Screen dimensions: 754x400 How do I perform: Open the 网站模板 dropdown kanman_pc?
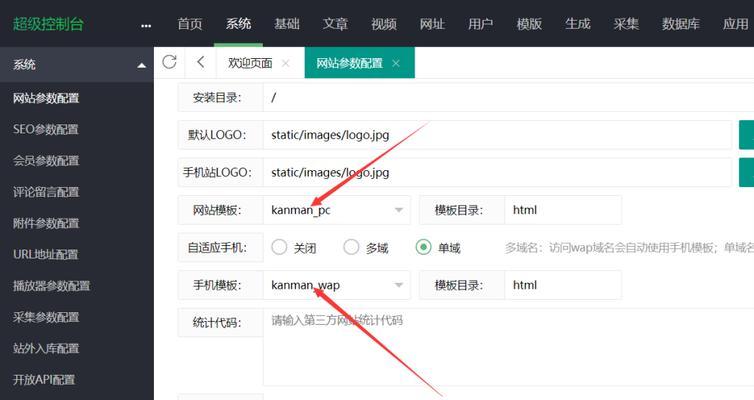pos(337,210)
